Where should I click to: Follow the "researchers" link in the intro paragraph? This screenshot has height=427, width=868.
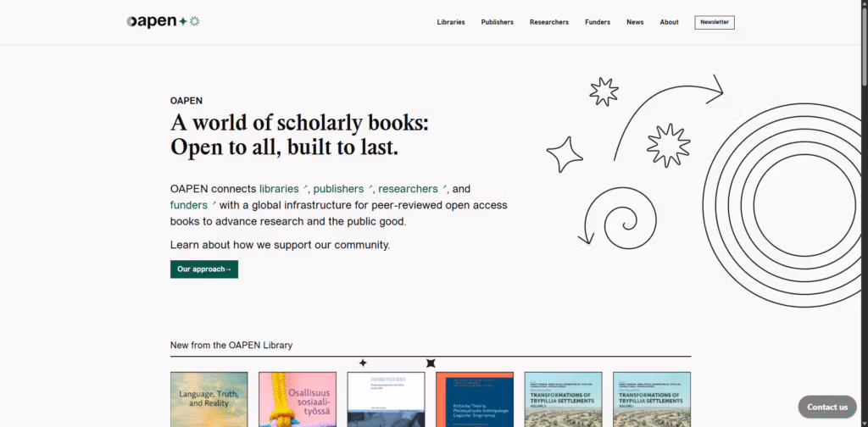pos(408,189)
